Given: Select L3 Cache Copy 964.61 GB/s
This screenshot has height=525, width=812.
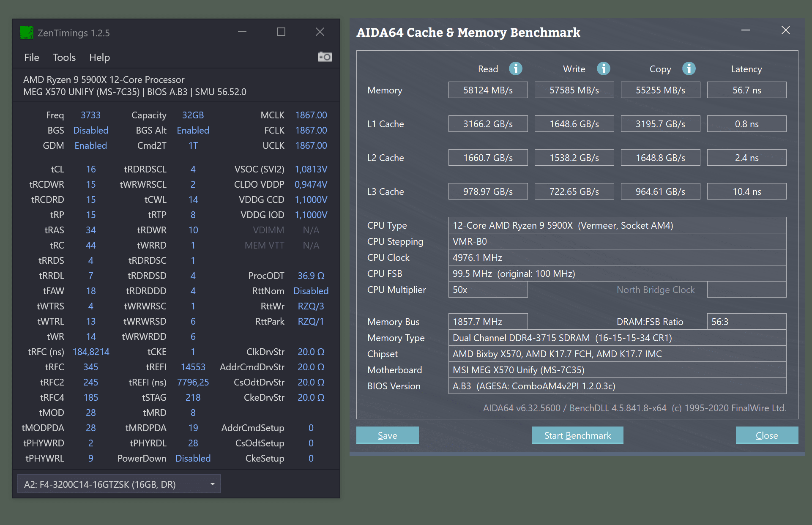Looking at the screenshot, I should coord(660,191).
